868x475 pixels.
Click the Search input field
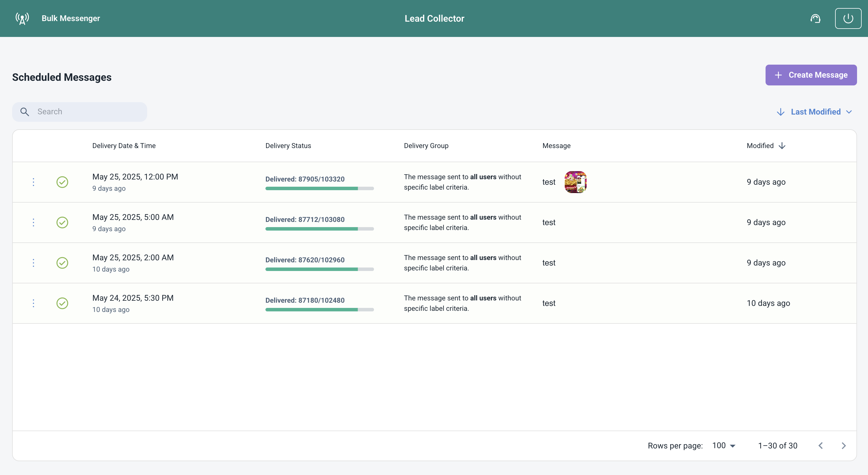(80, 111)
